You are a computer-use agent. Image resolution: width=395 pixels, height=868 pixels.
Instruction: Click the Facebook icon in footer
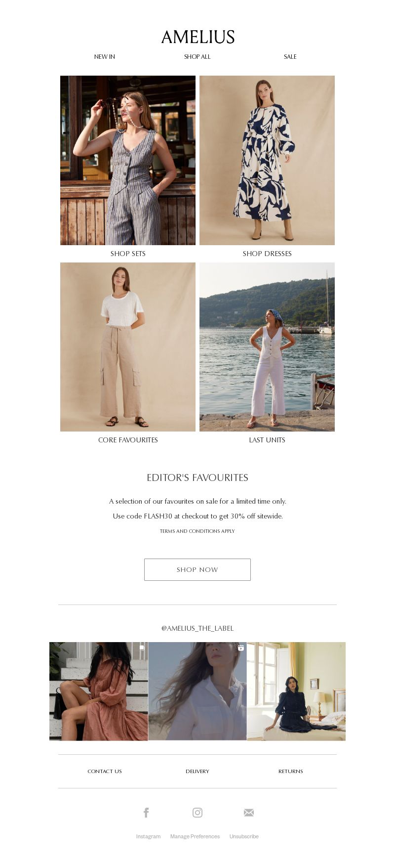coord(146,813)
